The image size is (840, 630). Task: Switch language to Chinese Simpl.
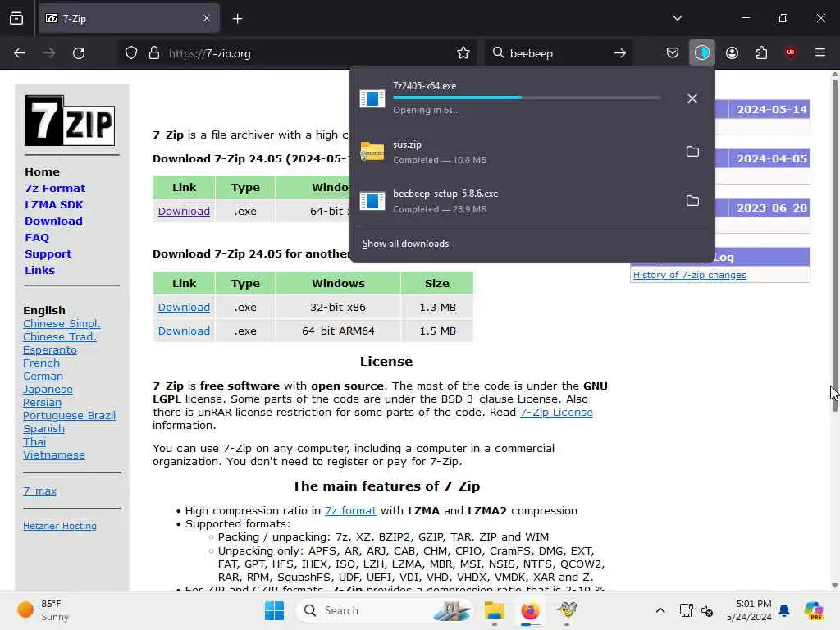coord(62,323)
